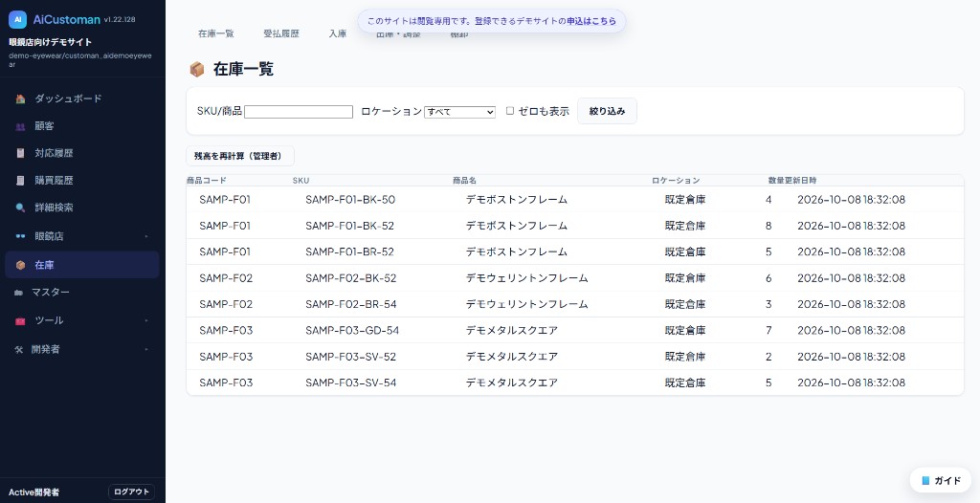The width and height of the screenshot is (980, 503).
Task: Expand the 開発者 submenu chevron
Action: click(146, 349)
